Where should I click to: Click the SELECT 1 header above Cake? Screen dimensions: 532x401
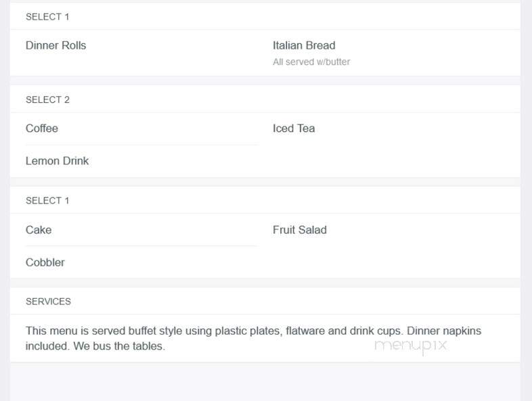click(x=47, y=201)
